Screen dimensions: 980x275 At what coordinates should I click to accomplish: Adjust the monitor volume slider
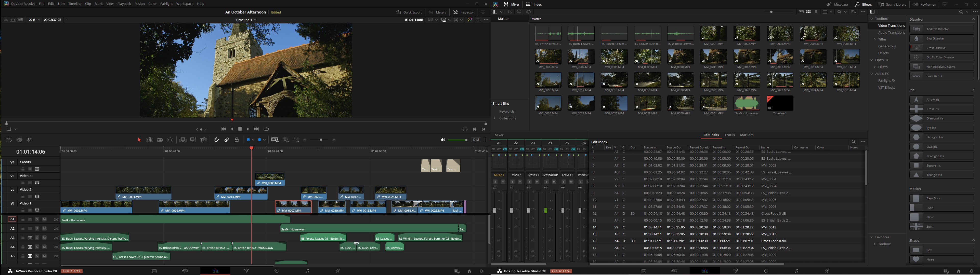458,140
